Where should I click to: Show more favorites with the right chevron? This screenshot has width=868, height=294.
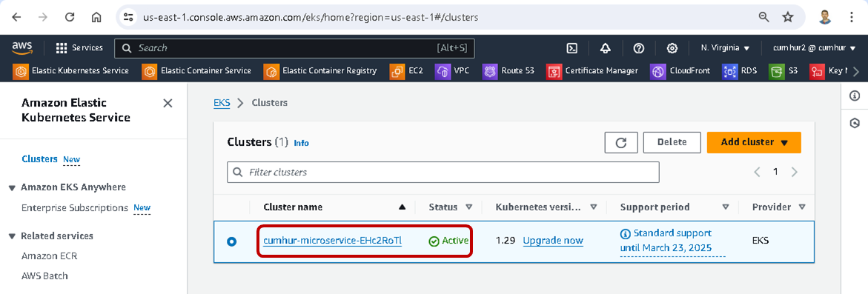click(x=857, y=71)
